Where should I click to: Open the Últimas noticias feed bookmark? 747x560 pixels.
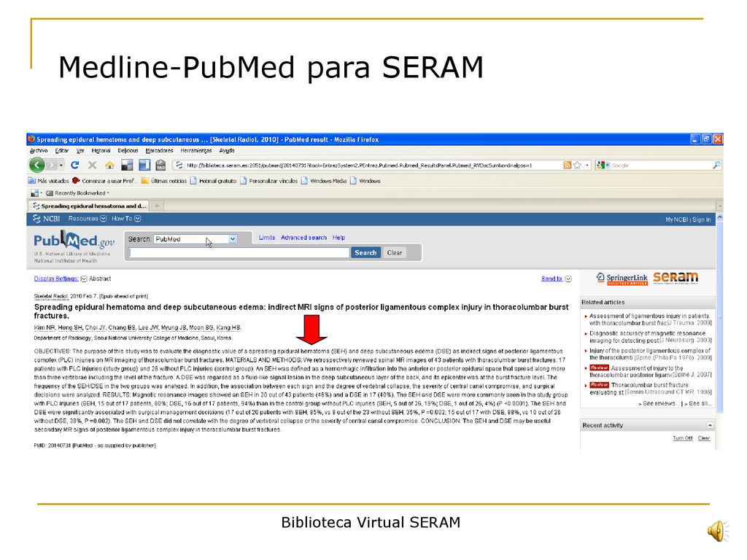point(164,181)
